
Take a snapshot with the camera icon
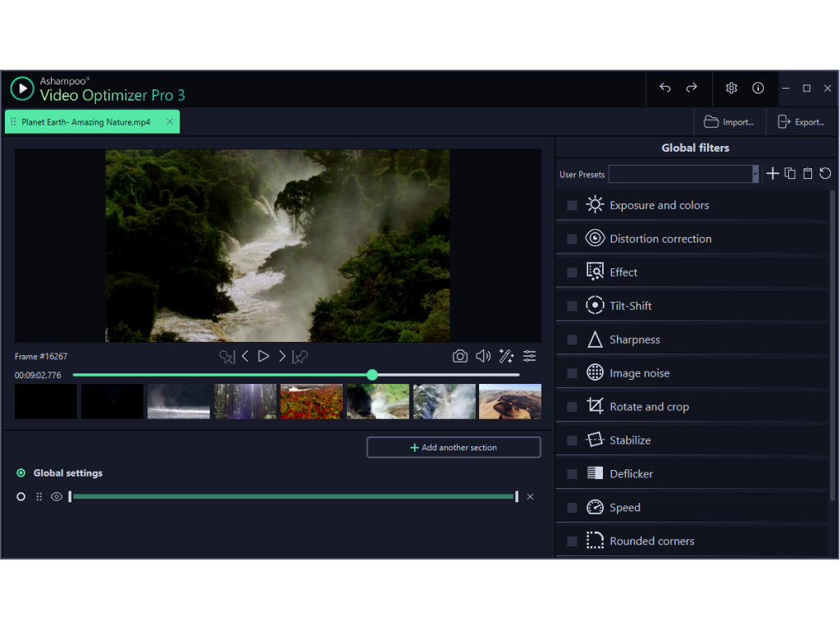point(460,356)
